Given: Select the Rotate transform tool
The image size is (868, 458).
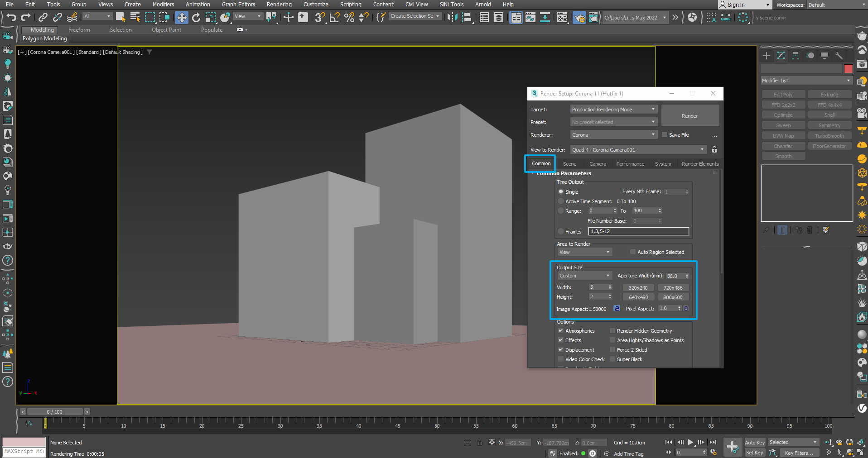Looking at the screenshot, I should (x=196, y=18).
